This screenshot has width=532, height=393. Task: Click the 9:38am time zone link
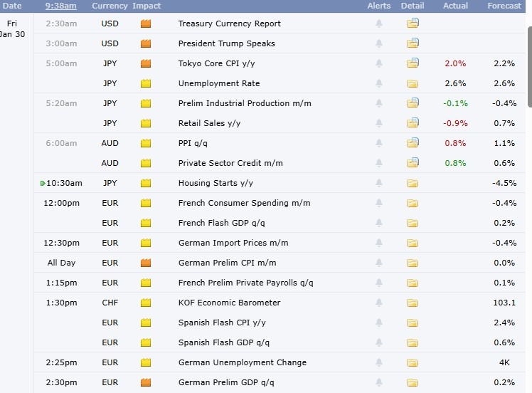(61, 6)
